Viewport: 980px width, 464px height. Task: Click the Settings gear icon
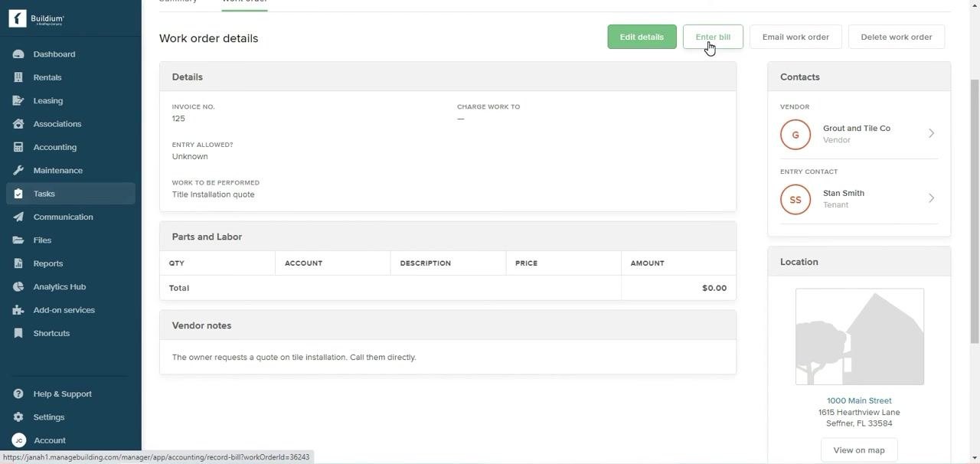tap(18, 417)
